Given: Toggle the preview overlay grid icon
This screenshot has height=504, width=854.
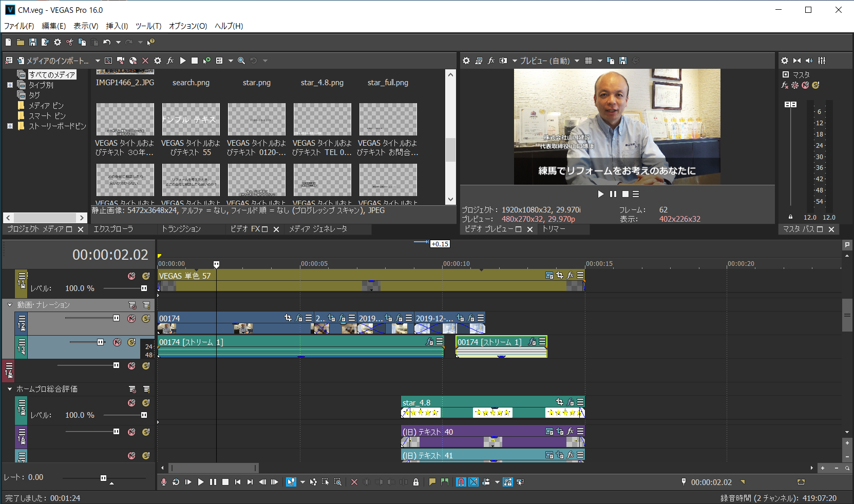Looking at the screenshot, I should (x=589, y=61).
